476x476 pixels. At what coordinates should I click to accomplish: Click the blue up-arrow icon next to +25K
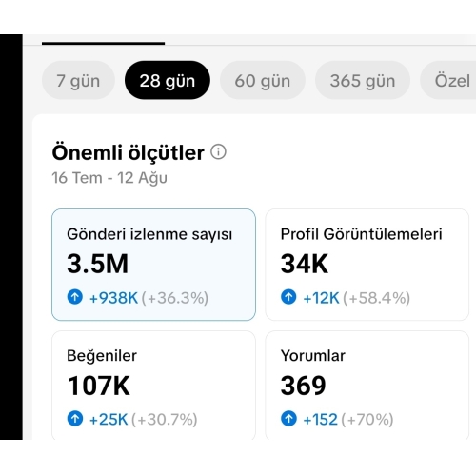(75, 419)
